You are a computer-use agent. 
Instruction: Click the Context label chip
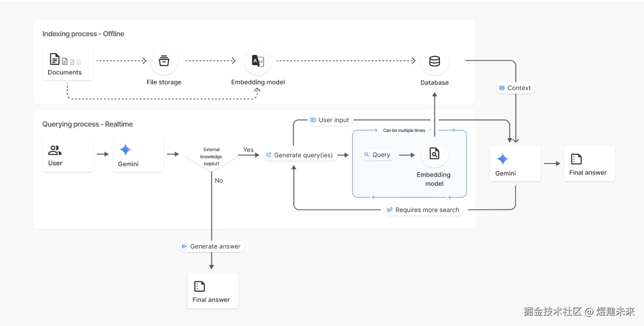[x=515, y=88]
